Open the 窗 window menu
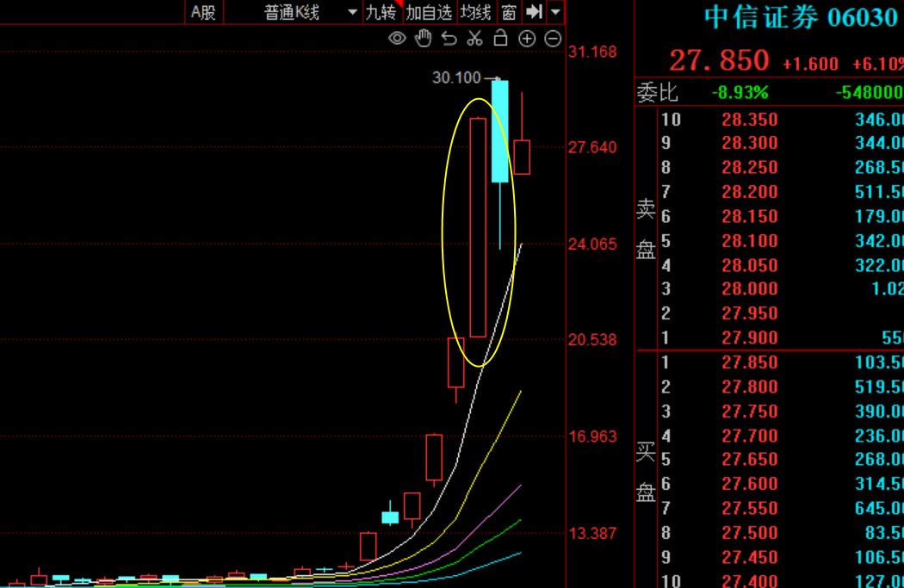 509,12
